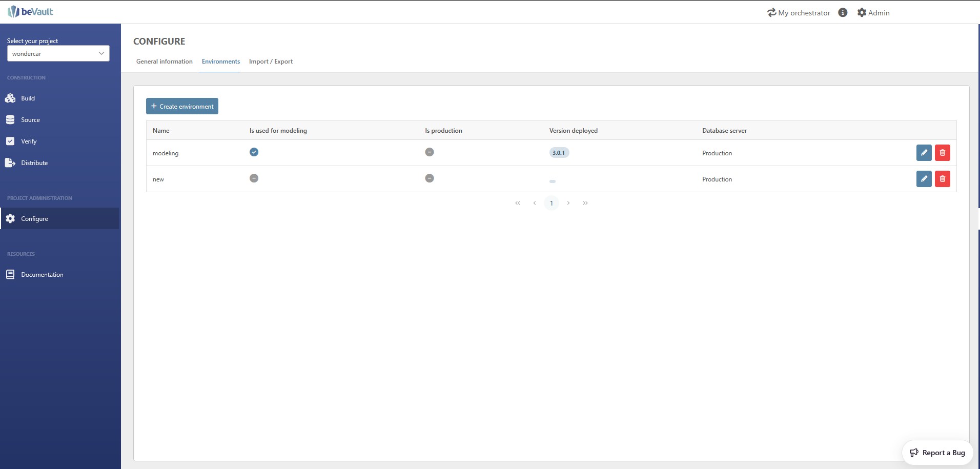
Task: Expand the wondercar project dropdown
Action: [x=58, y=53]
